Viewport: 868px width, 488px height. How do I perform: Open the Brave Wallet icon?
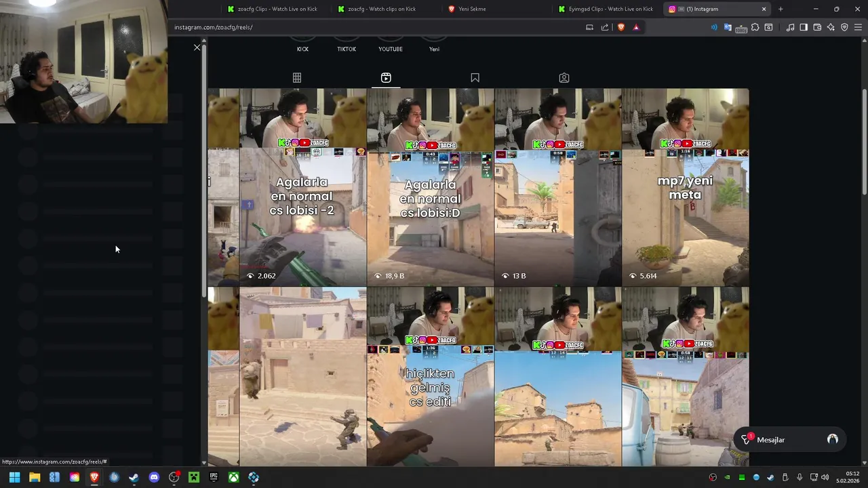[817, 27]
